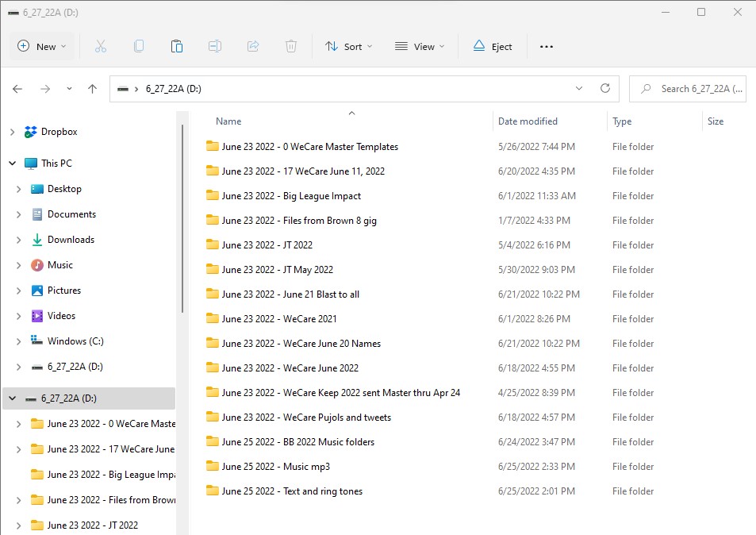Viewport: 756px width, 535px height.
Task: Select the 'Big League Impact' folder in list
Action: tap(291, 196)
